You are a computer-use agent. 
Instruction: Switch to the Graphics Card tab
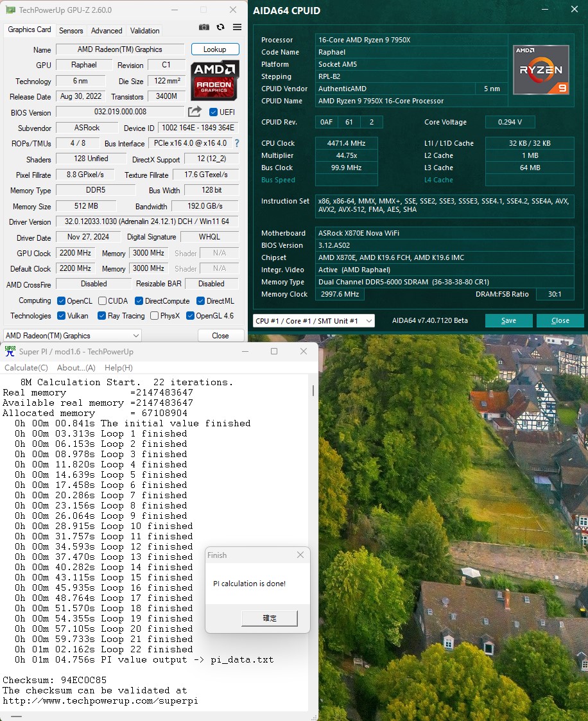point(30,30)
